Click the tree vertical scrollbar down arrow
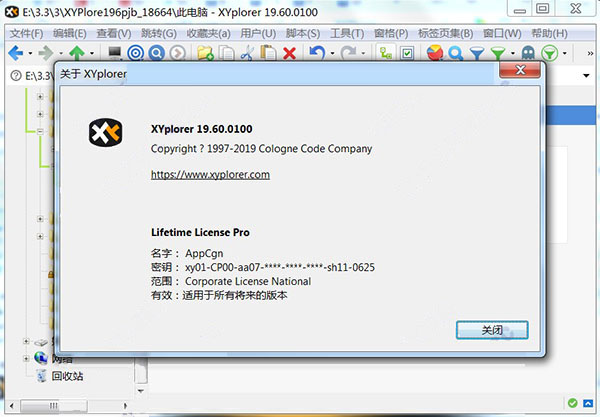This screenshot has height=417, width=600. pos(141,391)
